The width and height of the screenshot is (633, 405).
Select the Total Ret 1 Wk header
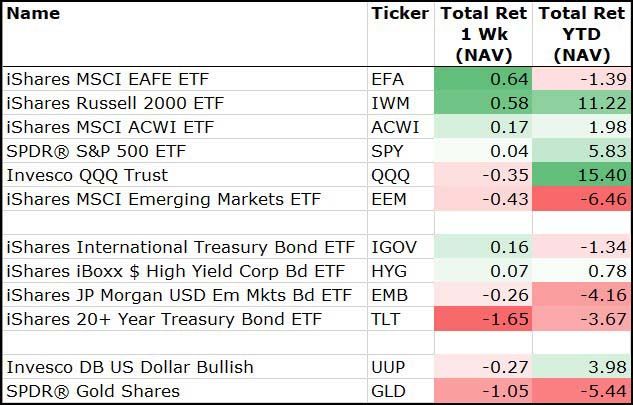pos(484,35)
